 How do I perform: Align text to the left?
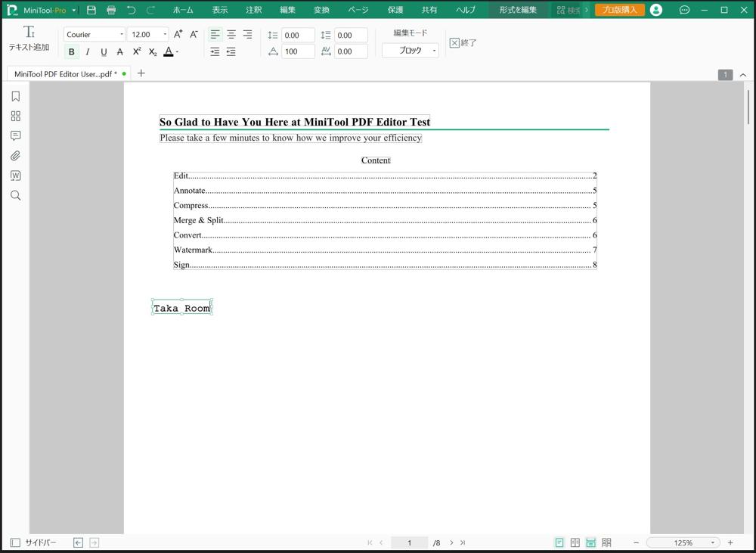tap(215, 34)
